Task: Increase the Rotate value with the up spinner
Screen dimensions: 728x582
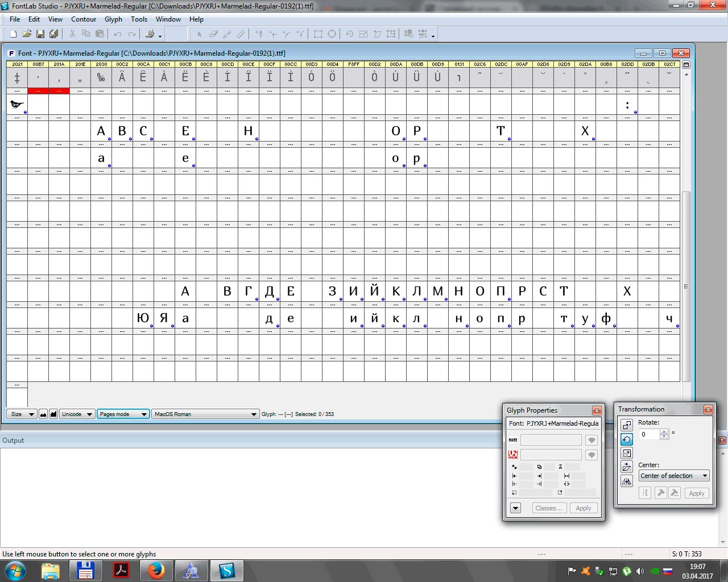Action: [664, 432]
